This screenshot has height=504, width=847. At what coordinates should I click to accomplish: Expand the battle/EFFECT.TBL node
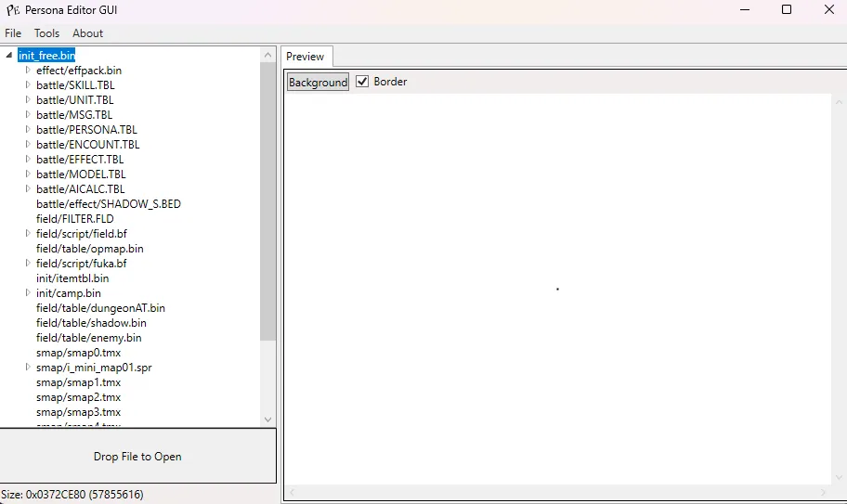tap(28, 160)
